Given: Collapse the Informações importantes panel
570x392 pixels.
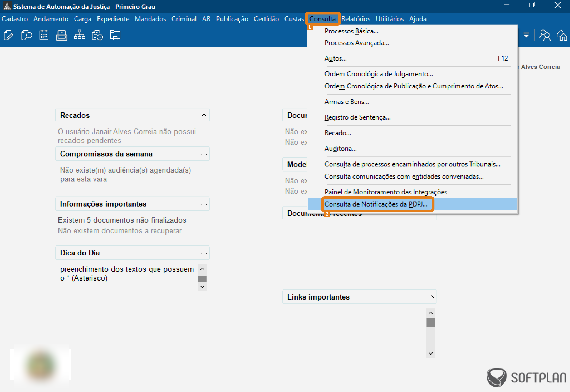Looking at the screenshot, I should [x=204, y=204].
